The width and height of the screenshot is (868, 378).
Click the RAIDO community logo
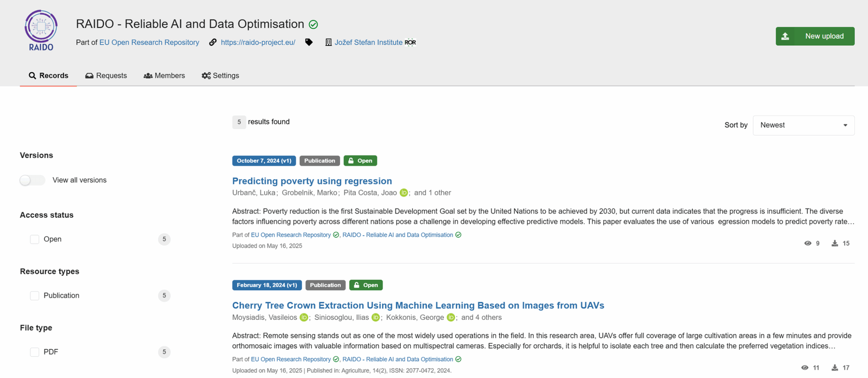pyautogui.click(x=41, y=30)
